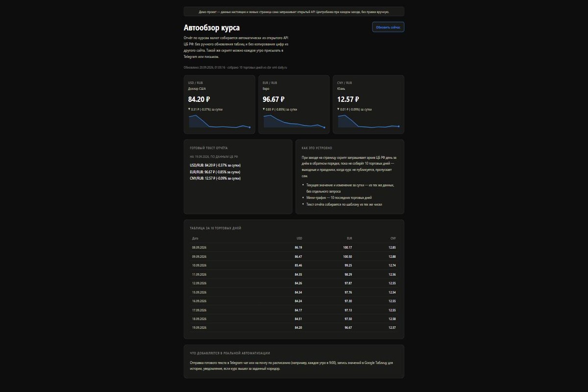Click the «Готовый текст отчёта» section title
The image size is (588, 392).
coord(209,147)
